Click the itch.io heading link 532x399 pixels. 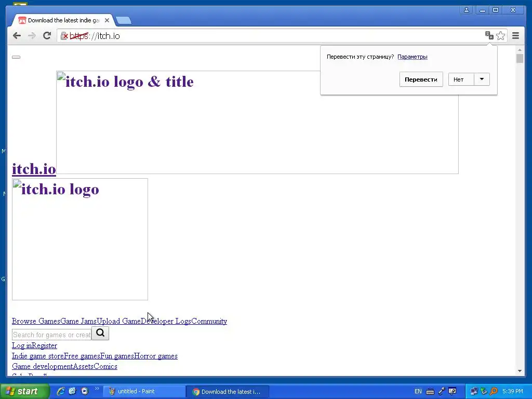coord(34,169)
